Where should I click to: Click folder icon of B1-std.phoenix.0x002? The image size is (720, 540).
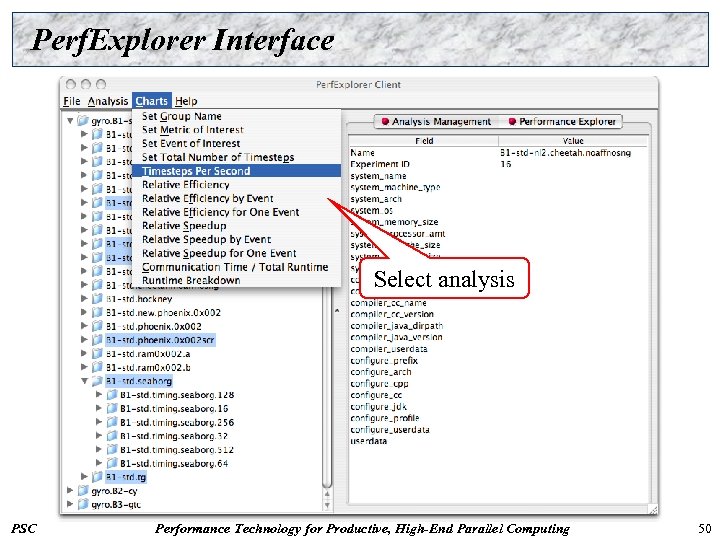point(97,326)
